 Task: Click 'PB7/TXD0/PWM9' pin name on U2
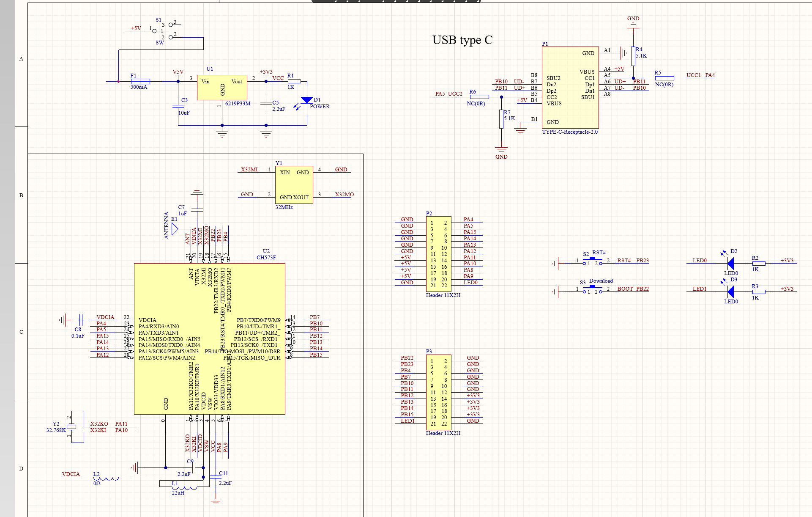pos(259,320)
